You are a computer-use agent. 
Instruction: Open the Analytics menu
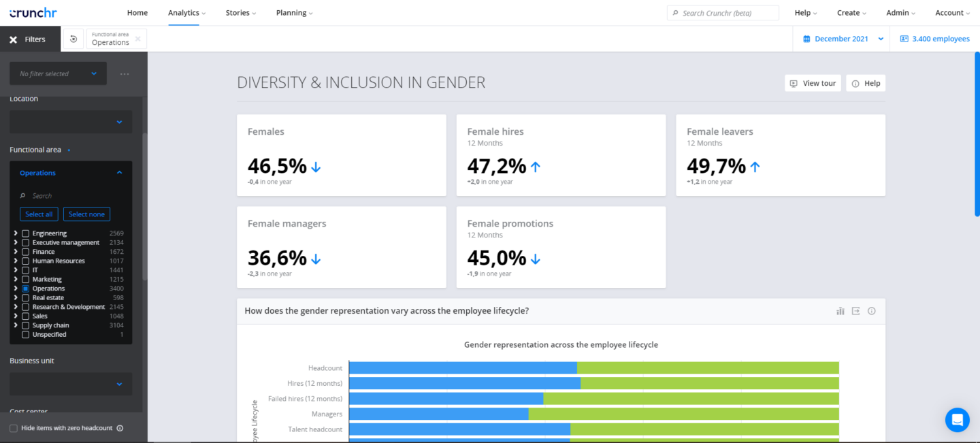pos(186,13)
